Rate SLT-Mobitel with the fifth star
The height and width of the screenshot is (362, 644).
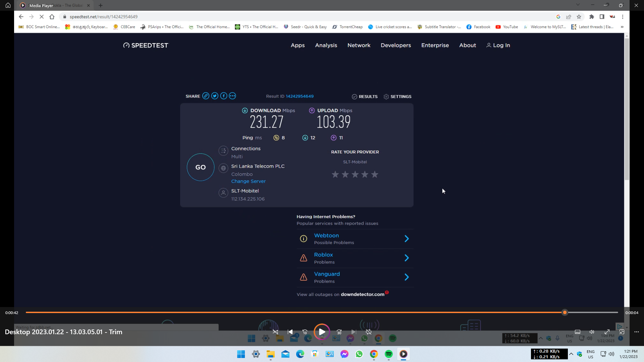tap(375, 174)
